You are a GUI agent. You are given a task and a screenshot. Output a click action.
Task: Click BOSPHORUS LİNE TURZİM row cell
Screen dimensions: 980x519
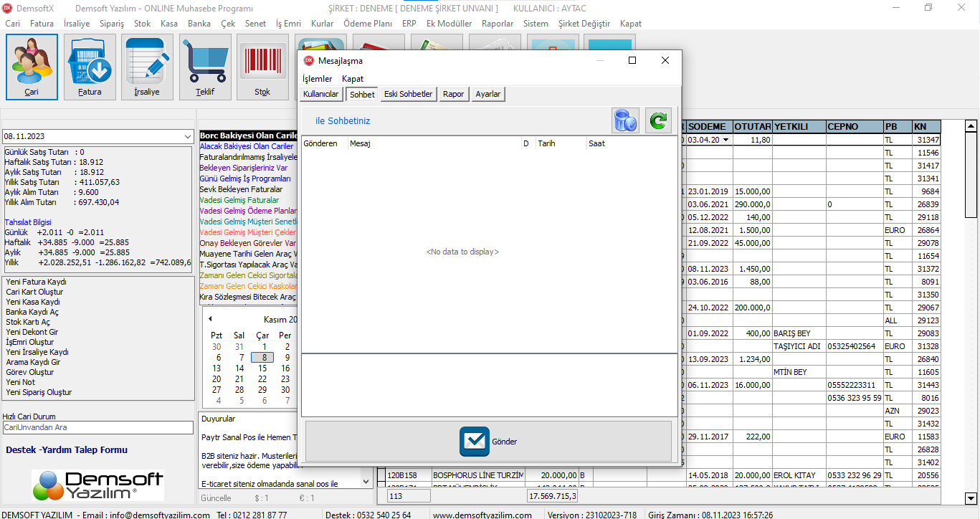click(x=477, y=475)
